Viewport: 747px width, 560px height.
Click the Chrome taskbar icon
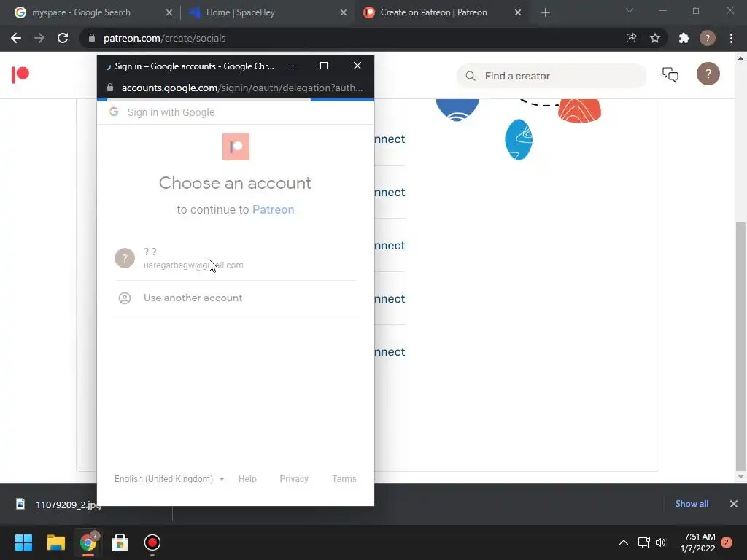(x=88, y=542)
